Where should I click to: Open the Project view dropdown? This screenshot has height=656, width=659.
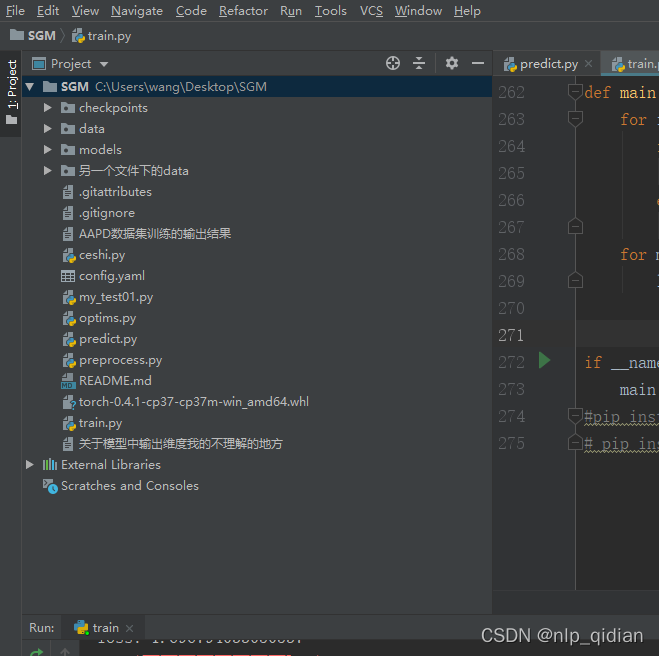[x=71, y=63]
